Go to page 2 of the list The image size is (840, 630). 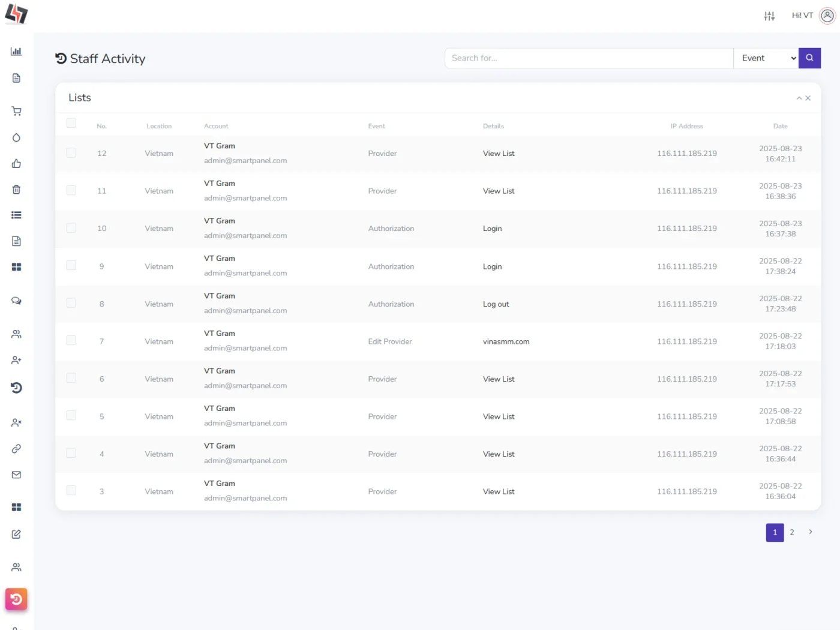click(x=792, y=532)
